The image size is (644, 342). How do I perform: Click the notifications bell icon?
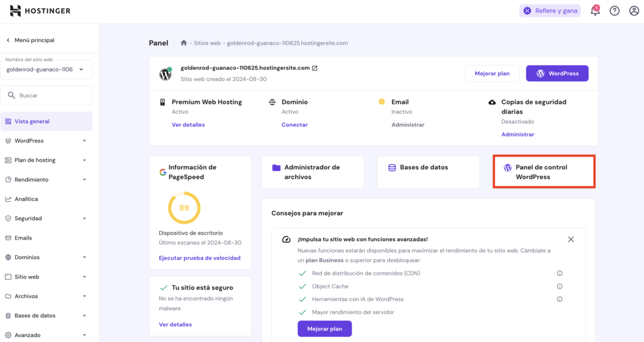tap(595, 11)
